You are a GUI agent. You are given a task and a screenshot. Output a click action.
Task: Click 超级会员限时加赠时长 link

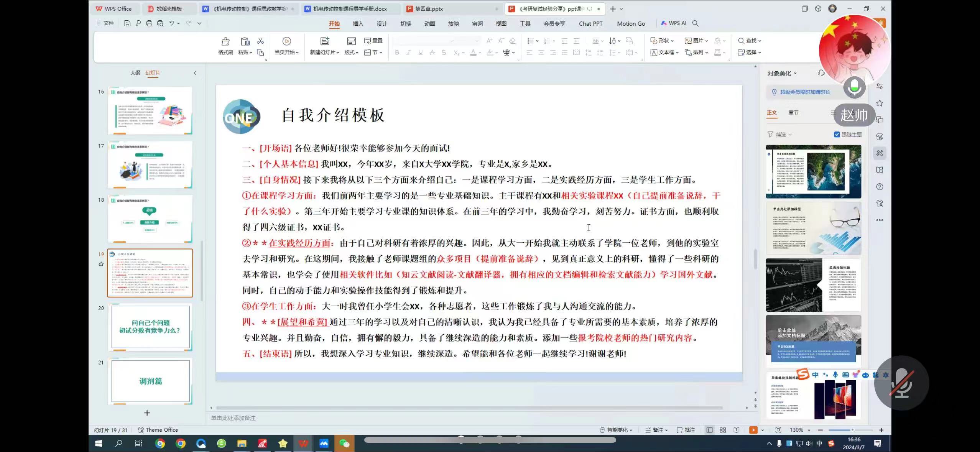point(805,92)
